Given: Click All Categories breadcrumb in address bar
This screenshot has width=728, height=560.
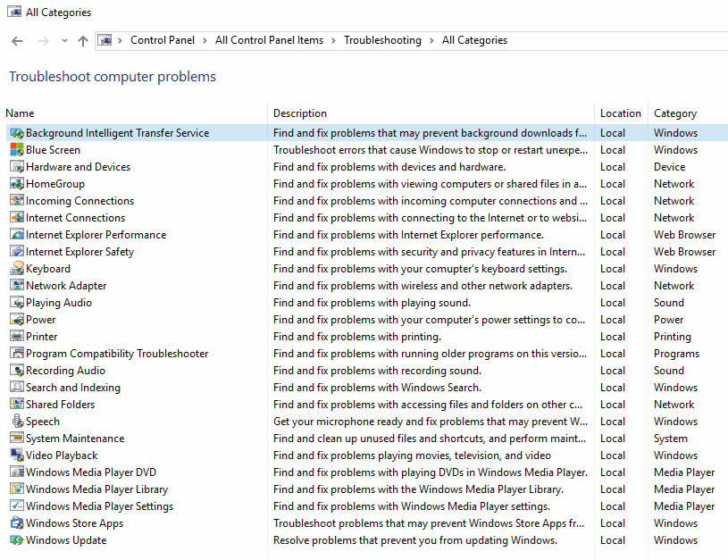Looking at the screenshot, I should point(474,40).
